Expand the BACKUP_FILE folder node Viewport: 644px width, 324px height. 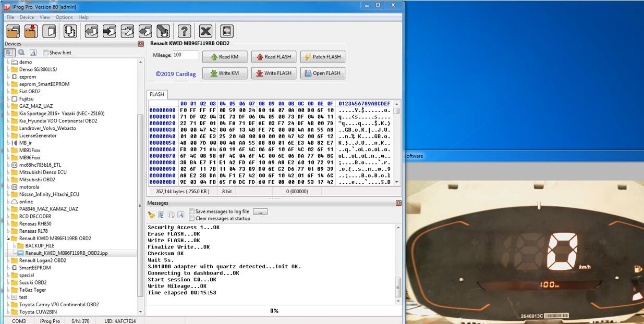click(14, 245)
